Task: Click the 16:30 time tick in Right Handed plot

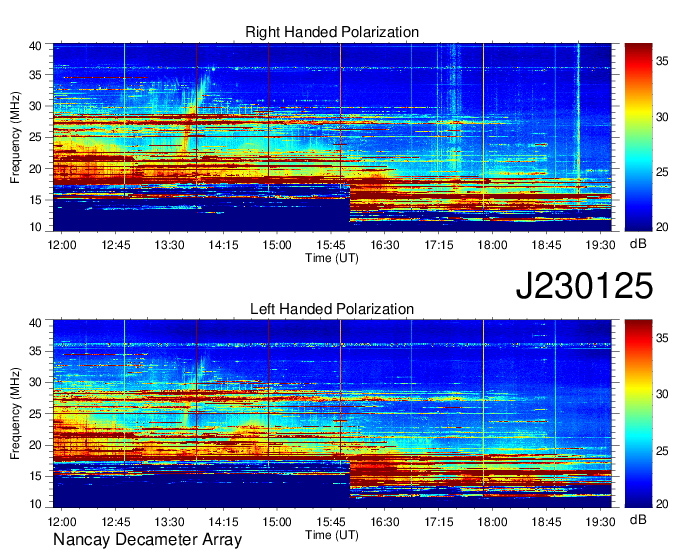Action: pos(385,245)
